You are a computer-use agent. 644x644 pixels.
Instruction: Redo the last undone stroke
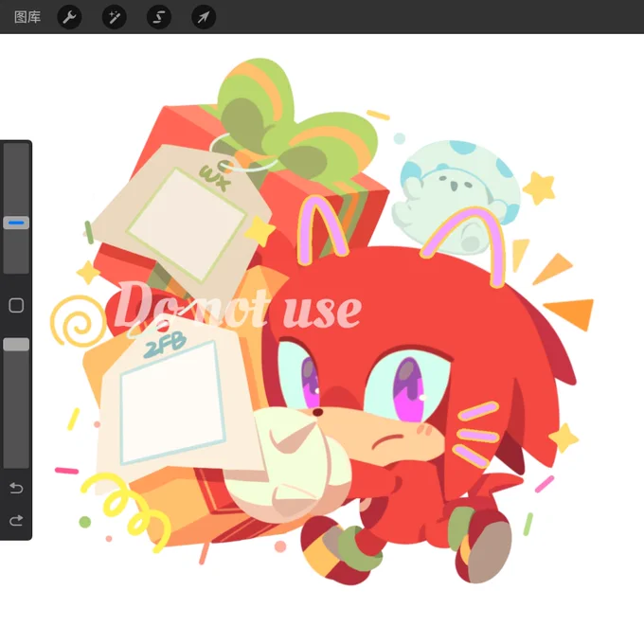(16, 520)
